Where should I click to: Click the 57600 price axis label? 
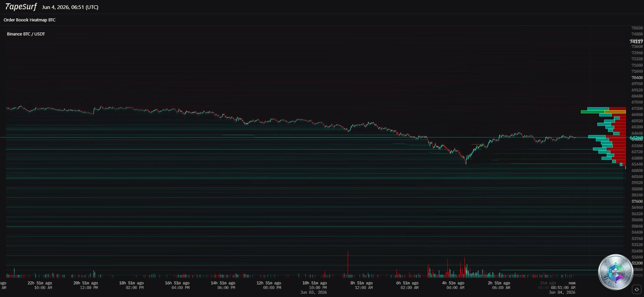coord(637,201)
